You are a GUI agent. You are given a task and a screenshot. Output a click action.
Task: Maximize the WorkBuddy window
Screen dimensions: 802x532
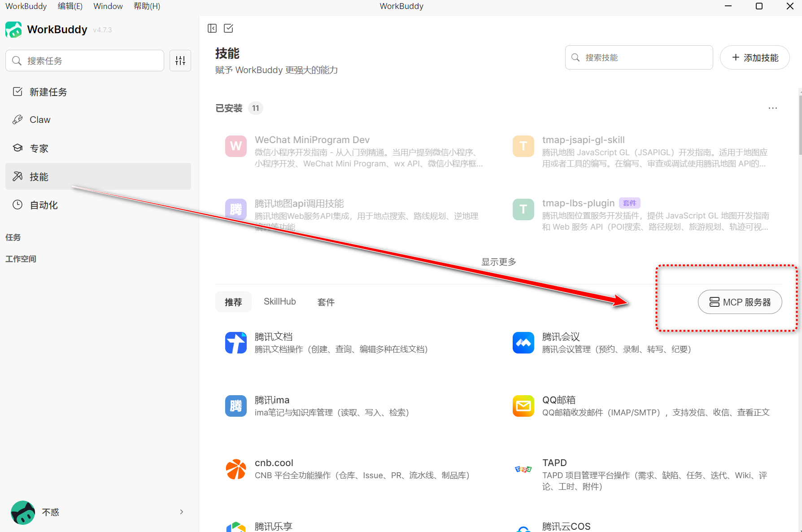point(759,6)
